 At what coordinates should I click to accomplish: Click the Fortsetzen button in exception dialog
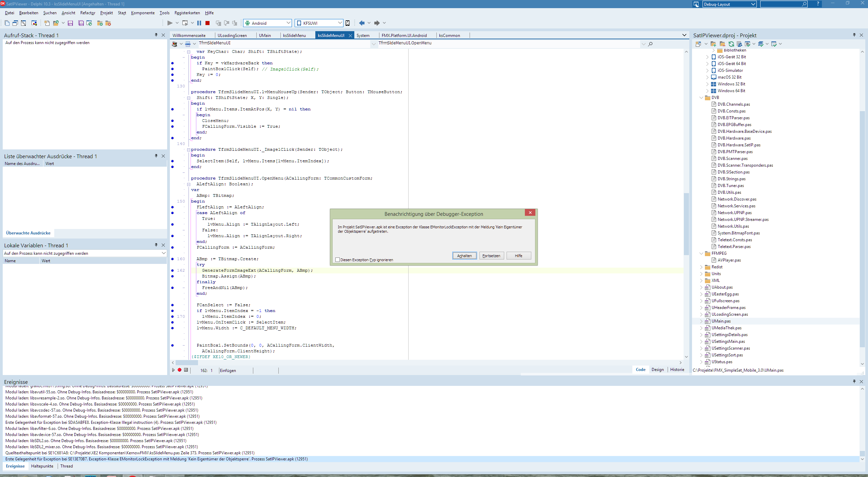(491, 256)
